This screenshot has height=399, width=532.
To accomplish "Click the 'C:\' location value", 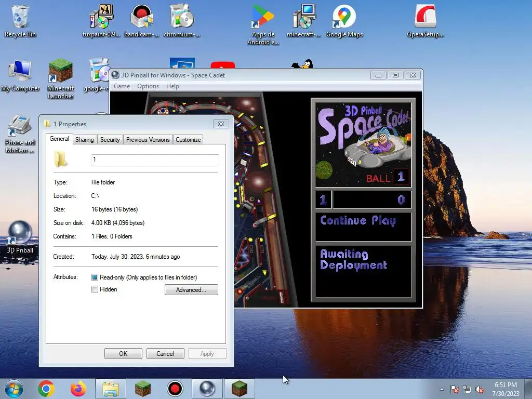I will [95, 196].
